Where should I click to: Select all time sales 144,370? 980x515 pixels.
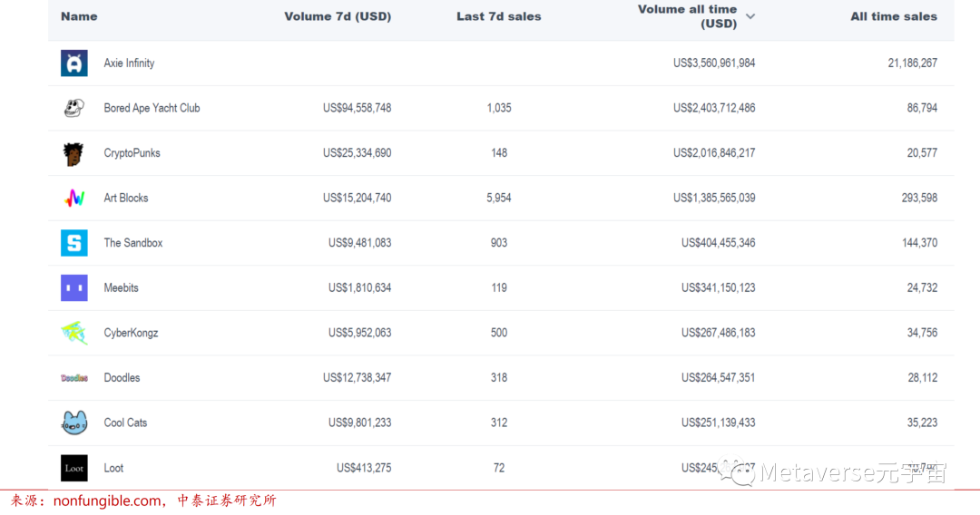pos(919,243)
